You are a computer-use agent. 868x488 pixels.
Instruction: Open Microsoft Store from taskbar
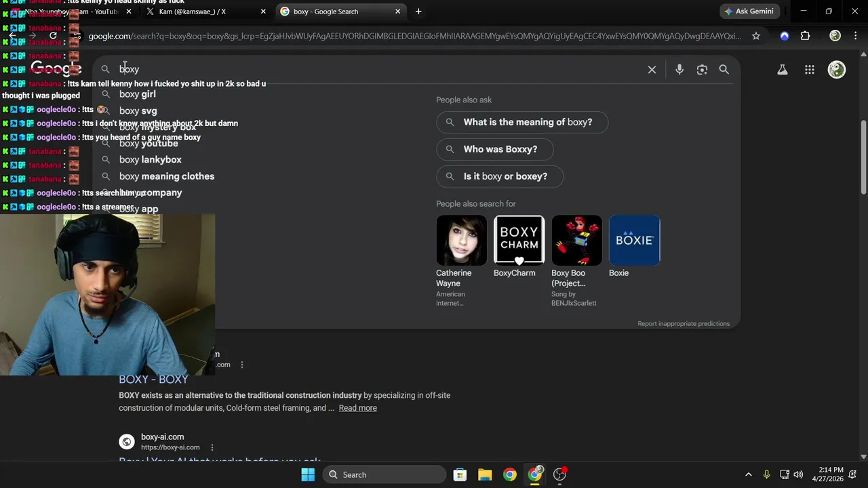[460, 474]
